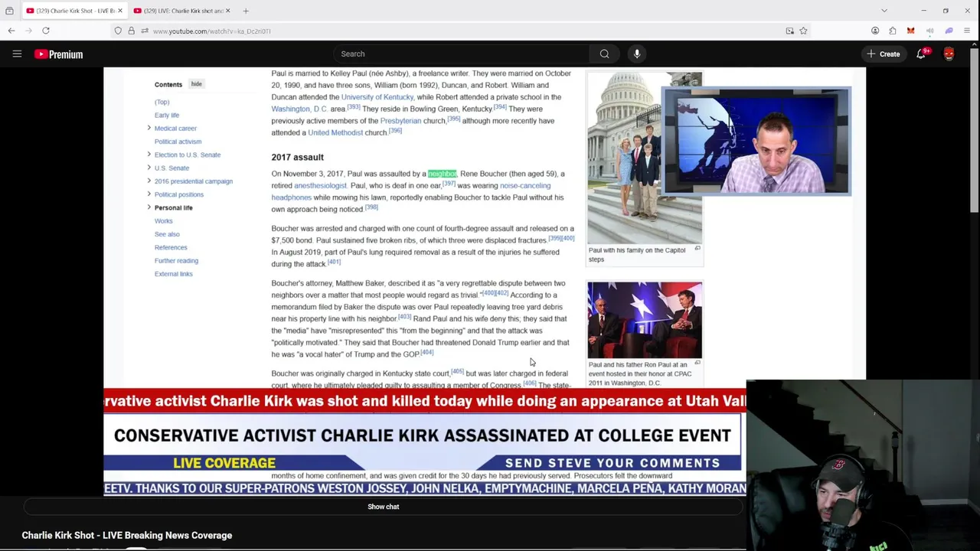Viewport: 980px width, 551px height.
Task: Open the YouTube guide hamburger menu
Action: click(17, 54)
